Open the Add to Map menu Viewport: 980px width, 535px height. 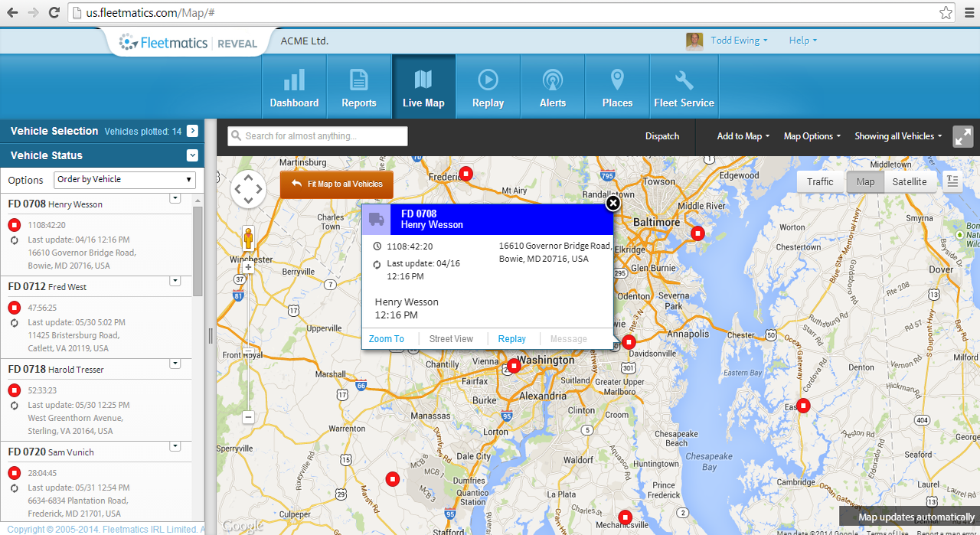coord(743,136)
